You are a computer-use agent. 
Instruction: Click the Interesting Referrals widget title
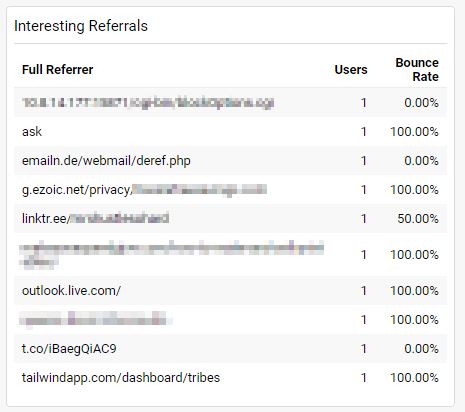[x=81, y=26]
